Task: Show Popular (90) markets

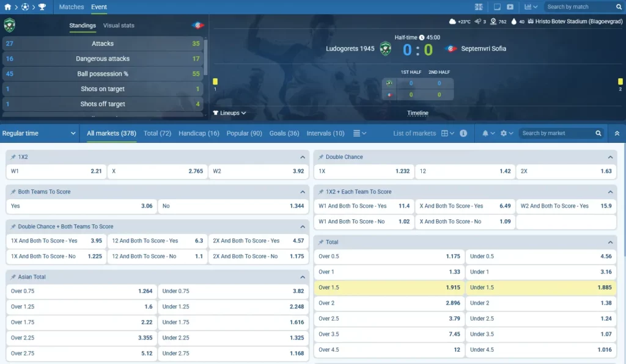Action: pos(245,133)
